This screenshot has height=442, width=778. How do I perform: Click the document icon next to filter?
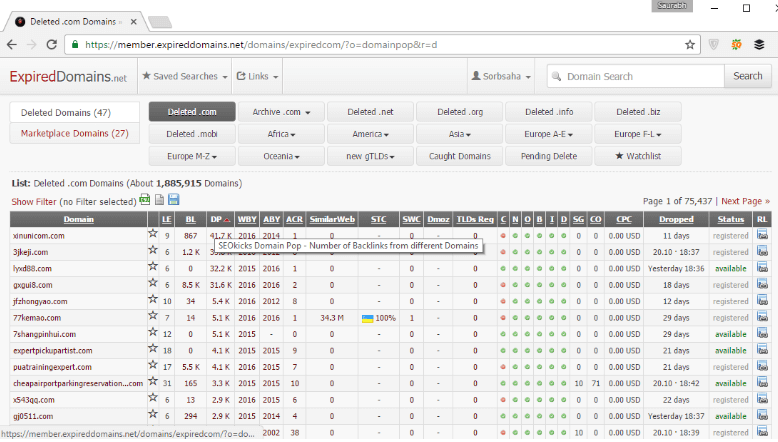click(x=159, y=200)
